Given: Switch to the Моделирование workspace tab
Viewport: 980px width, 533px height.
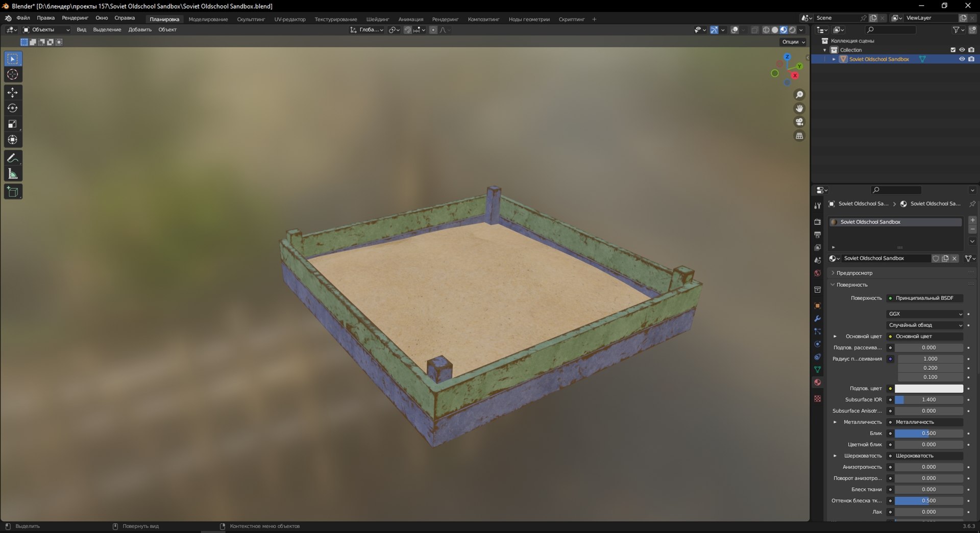Looking at the screenshot, I should click(208, 19).
